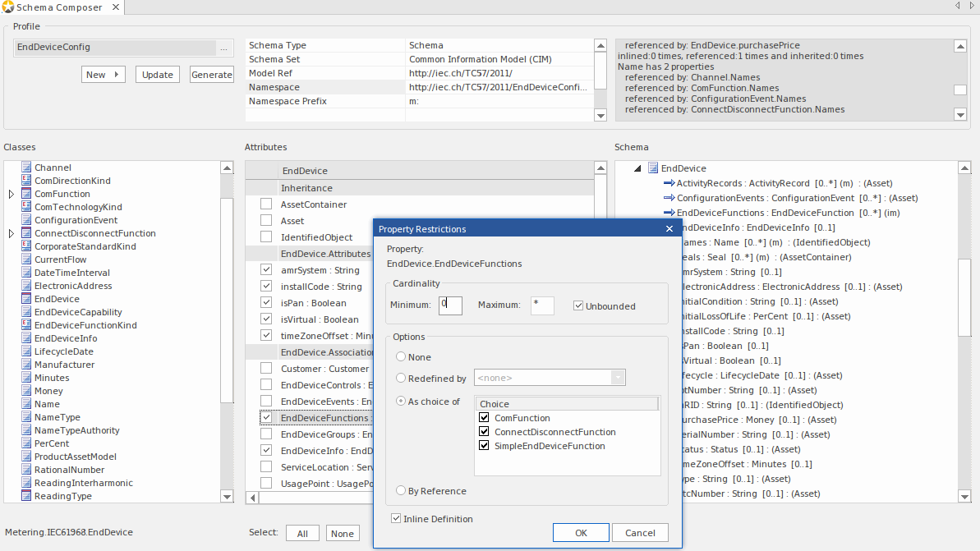
Task: Click OK in Property Restrictions dialog
Action: click(580, 533)
